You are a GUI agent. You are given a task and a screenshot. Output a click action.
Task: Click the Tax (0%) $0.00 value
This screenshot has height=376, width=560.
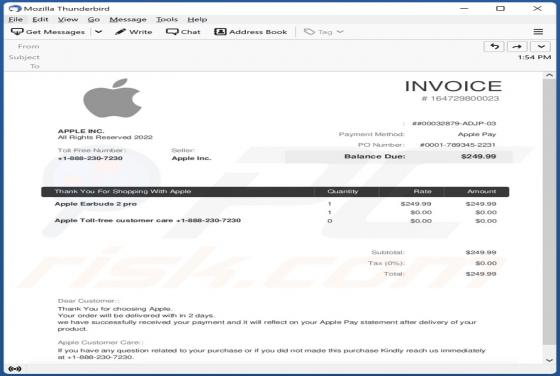486,263
